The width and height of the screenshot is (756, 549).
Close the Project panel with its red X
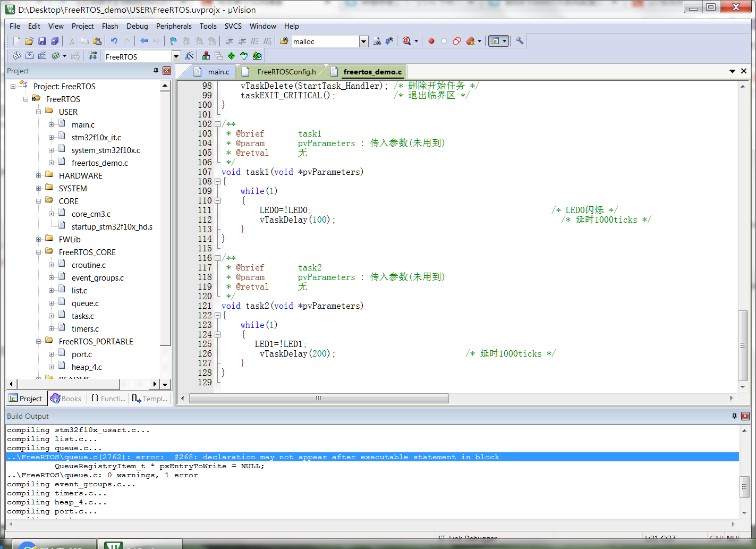pos(167,71)
